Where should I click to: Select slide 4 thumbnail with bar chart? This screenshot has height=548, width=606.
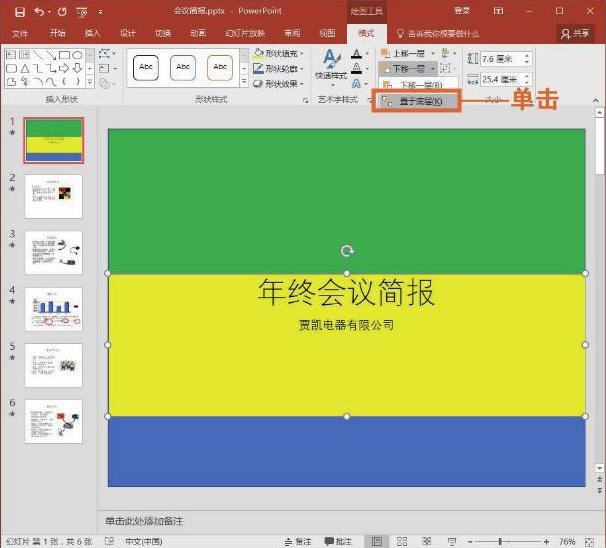tap(54, 309)
